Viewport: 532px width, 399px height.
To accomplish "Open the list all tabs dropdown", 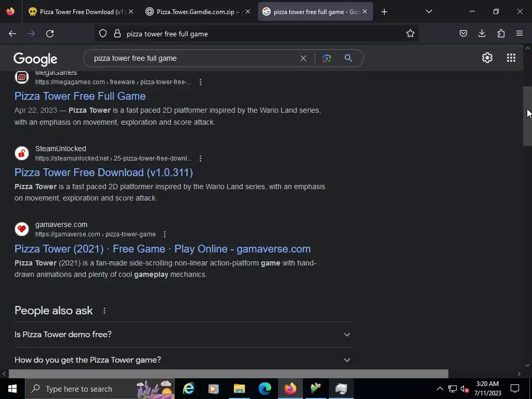I will tap(429, 12).
